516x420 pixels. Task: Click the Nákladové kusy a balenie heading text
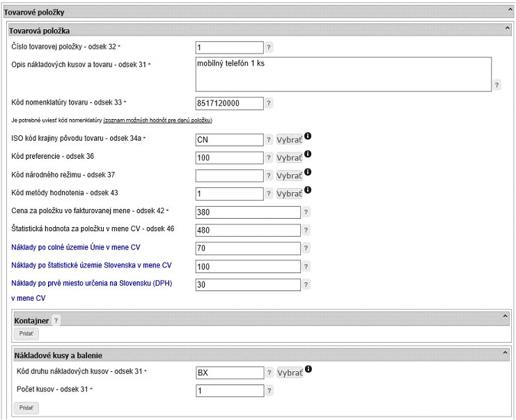[x=58, y=355]
